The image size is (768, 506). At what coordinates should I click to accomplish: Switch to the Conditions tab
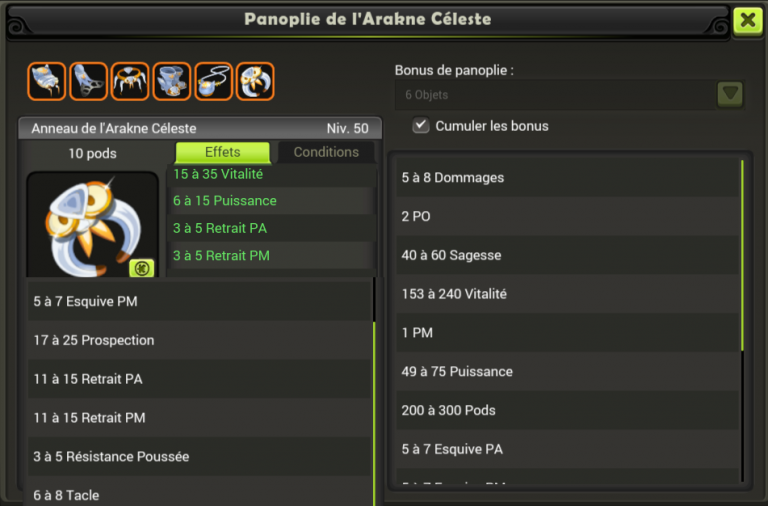pyautogui.click(x=326, y=152)
